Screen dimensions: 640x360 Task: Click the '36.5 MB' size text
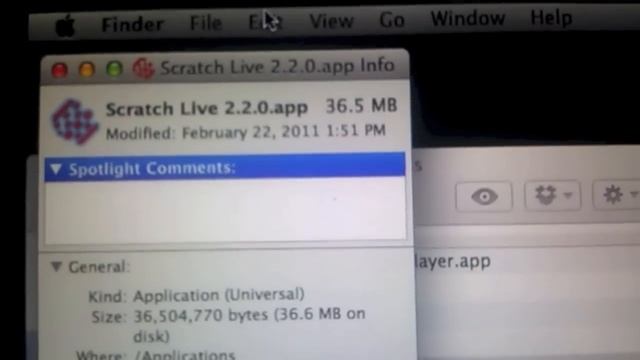(x=361, y=106)
